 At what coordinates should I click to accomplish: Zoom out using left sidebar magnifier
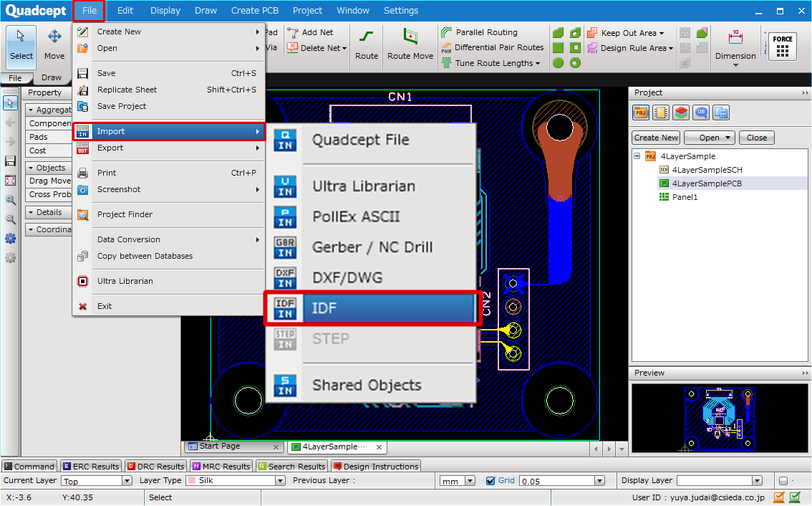coord(10,219)
